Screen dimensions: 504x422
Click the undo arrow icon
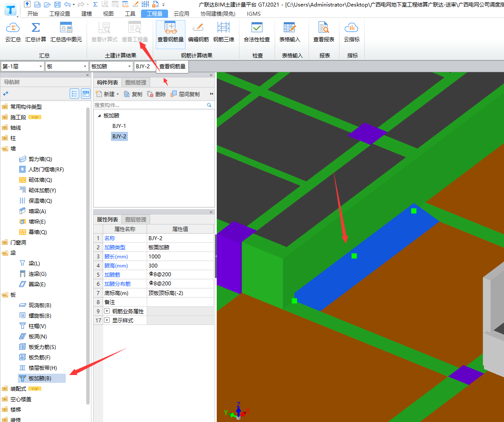click(67, 4)
